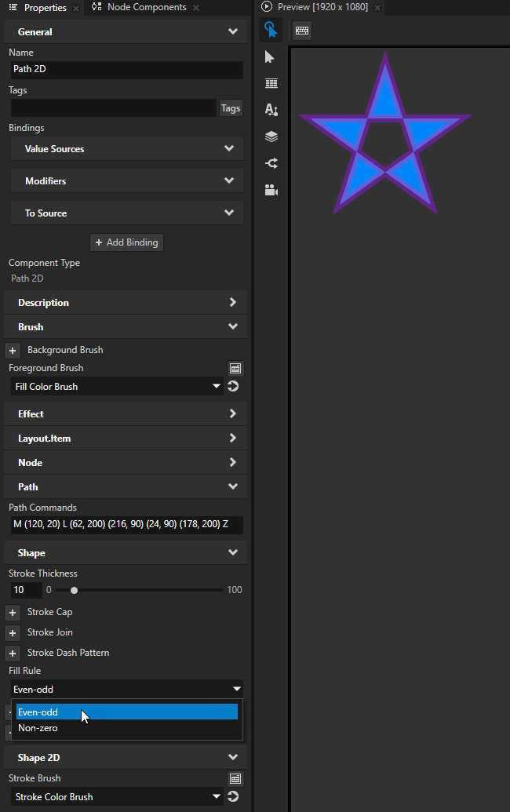
Task: Select the camera tool icon
Action: point(271,190)
